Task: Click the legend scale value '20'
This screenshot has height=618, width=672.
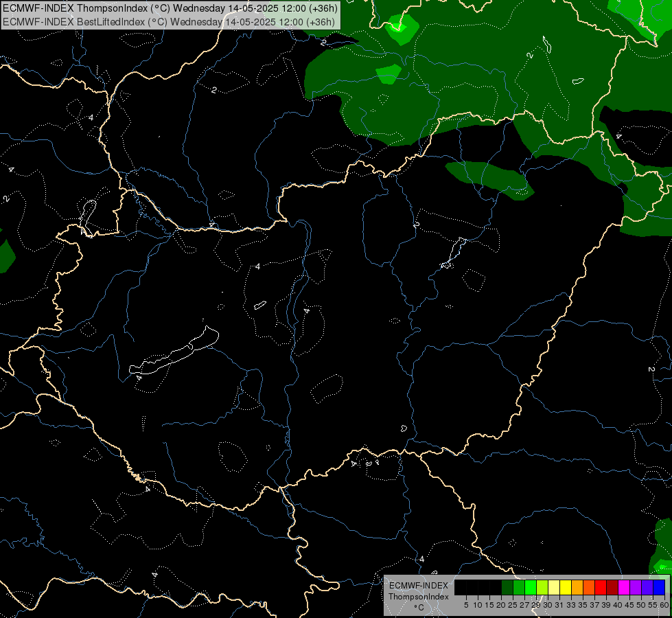Action: 501,605
